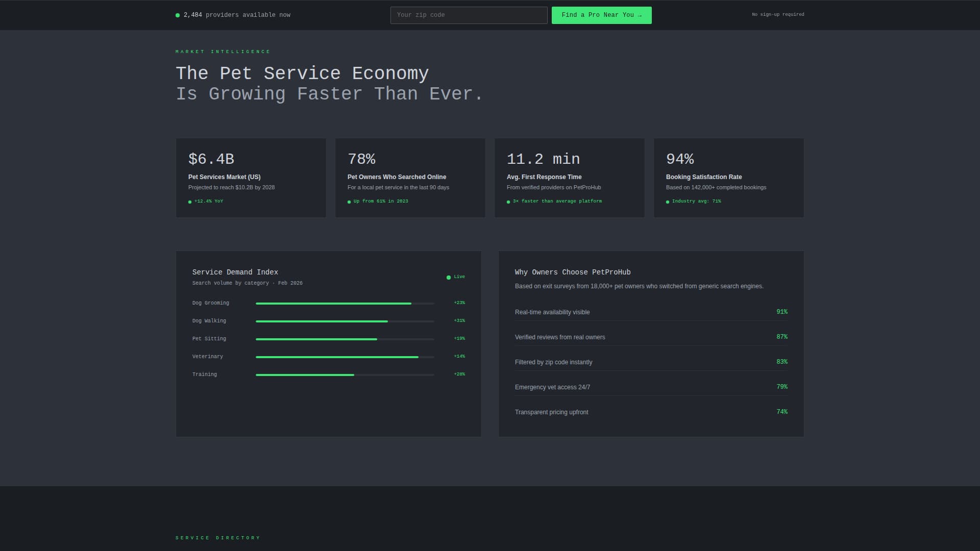Image resolution: width=980 pixels, height=551 pixels.
Task: Click the +28% Training value
Action: click(x=459, y=374)
